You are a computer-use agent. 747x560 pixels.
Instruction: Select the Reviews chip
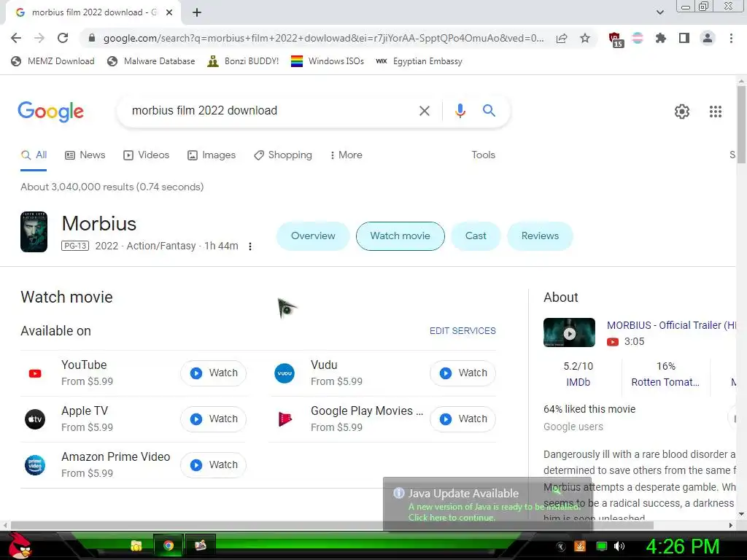click(x=540, y=236)
